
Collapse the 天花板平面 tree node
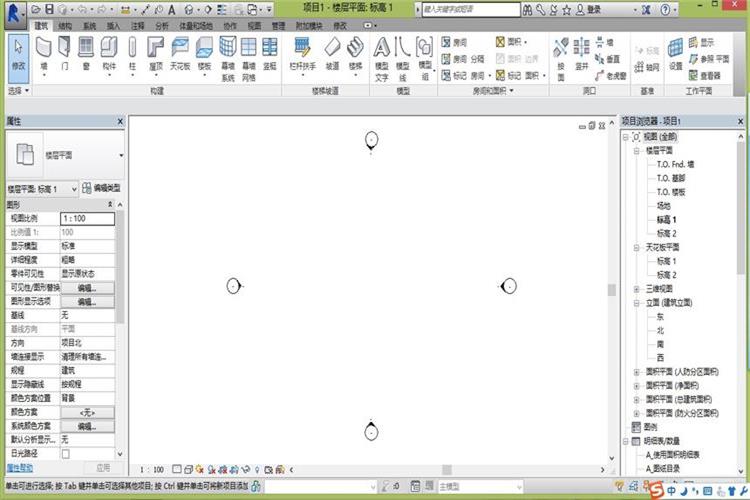coord(637,247)
